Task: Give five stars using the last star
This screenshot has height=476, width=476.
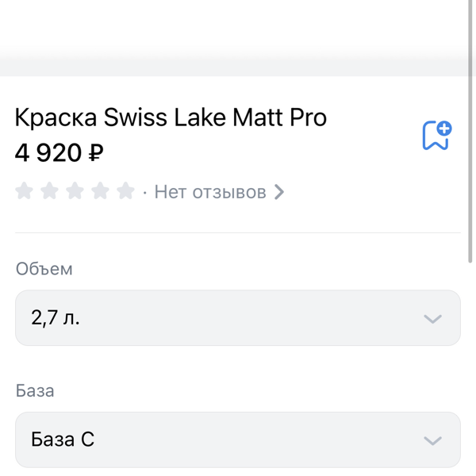Action: click(125, 191)
